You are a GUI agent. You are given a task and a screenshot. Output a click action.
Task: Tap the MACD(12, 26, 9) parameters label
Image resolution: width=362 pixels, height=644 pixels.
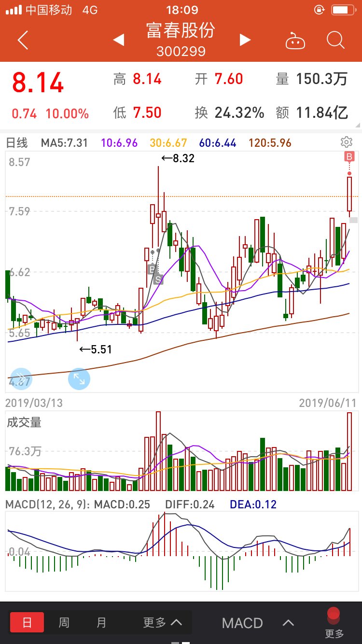click(47, 504)
